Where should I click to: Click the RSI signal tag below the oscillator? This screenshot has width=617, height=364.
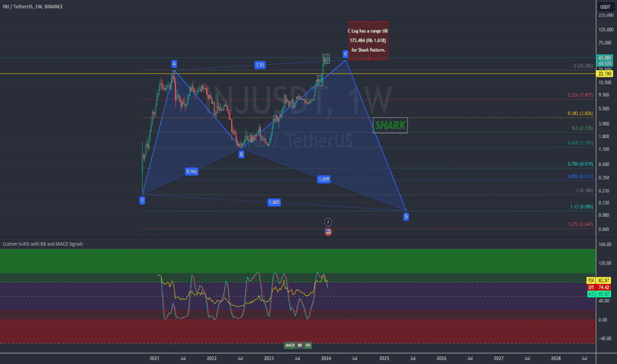(x=308, y=345)
